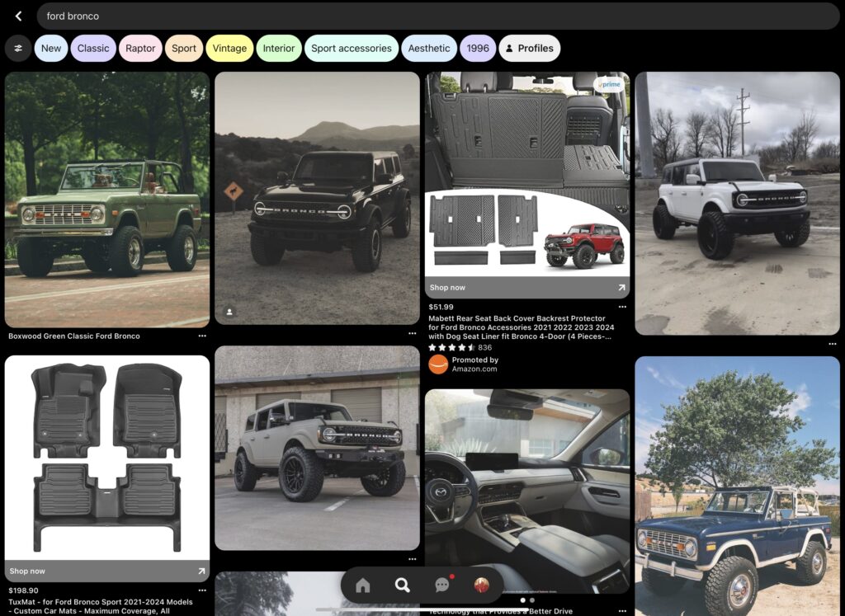Open the Mabett Rear Seat Back Cover title

pyautogui.click(x=522, y=327)
